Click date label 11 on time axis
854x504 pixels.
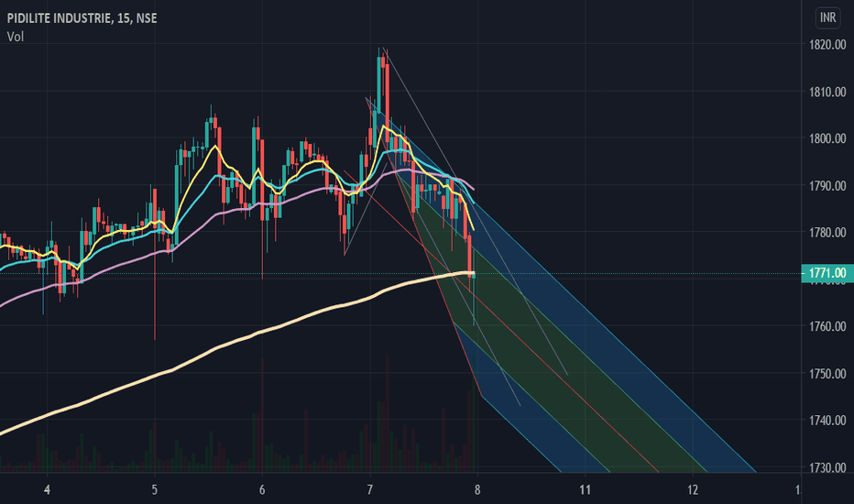pos(585,489)
